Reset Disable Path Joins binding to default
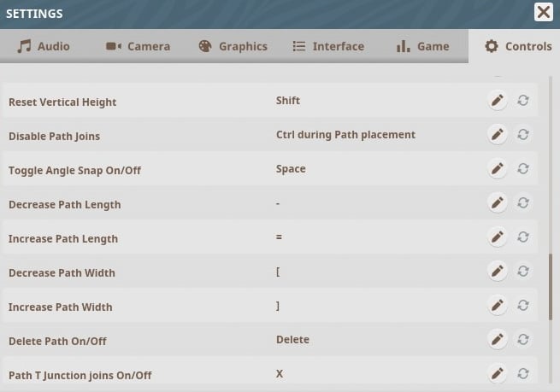Screen dimensions: 560x392 click(x=523, y=135)
